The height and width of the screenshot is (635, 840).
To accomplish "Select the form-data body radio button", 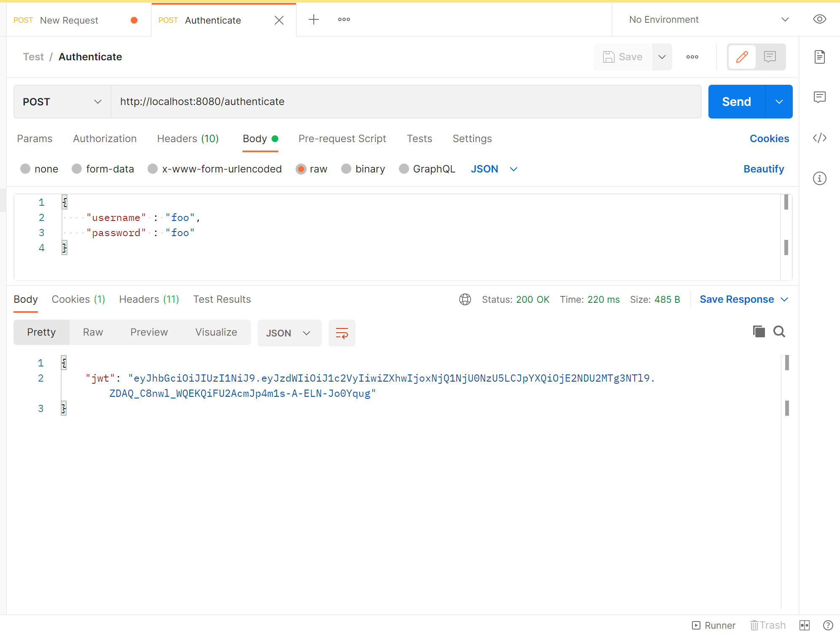I will (x=77, y=169).
